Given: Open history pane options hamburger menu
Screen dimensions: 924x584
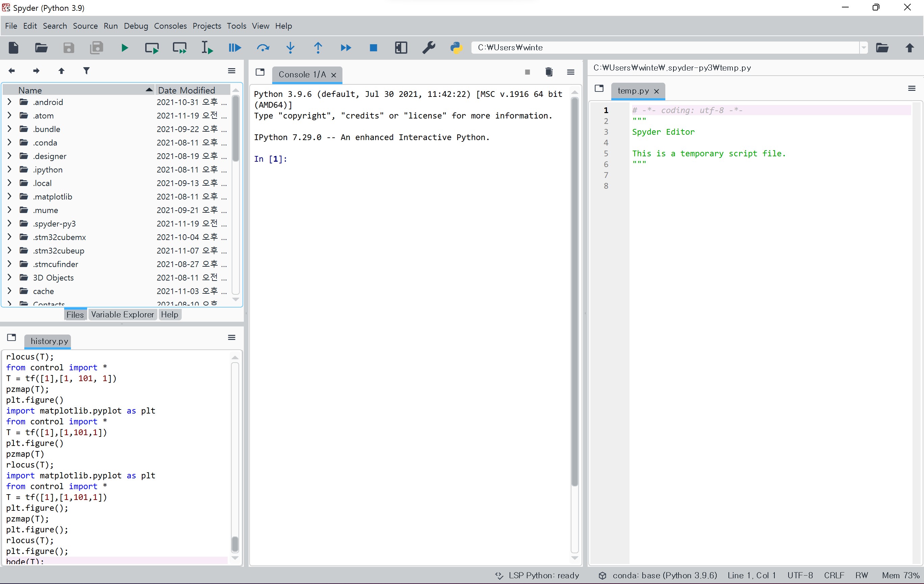Looking at the screenshot, I should [232, 338].
